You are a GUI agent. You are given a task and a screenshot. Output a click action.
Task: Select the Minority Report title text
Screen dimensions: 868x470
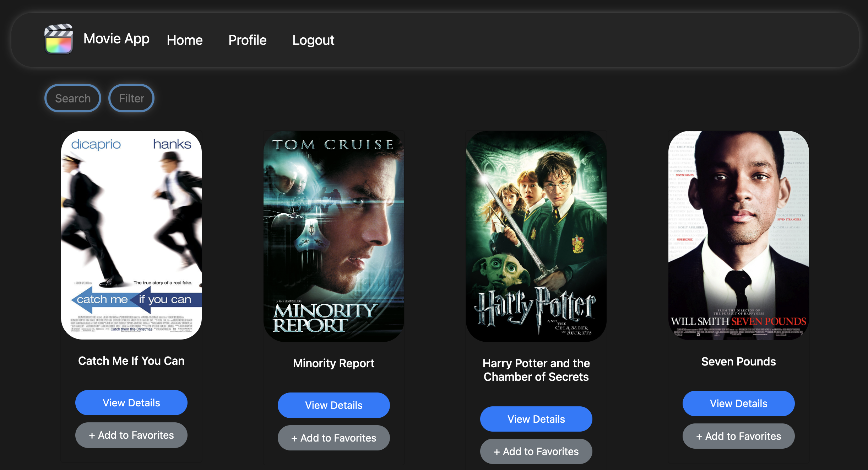click(333, 363)
